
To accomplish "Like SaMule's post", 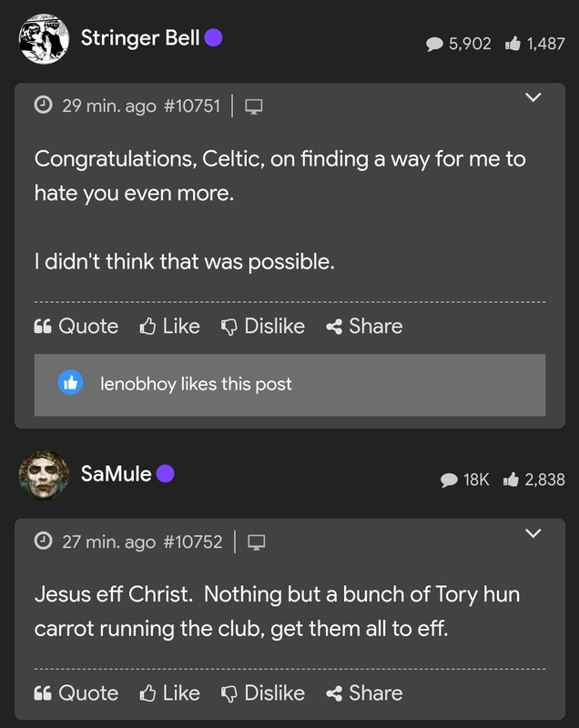I will [170, 693].
